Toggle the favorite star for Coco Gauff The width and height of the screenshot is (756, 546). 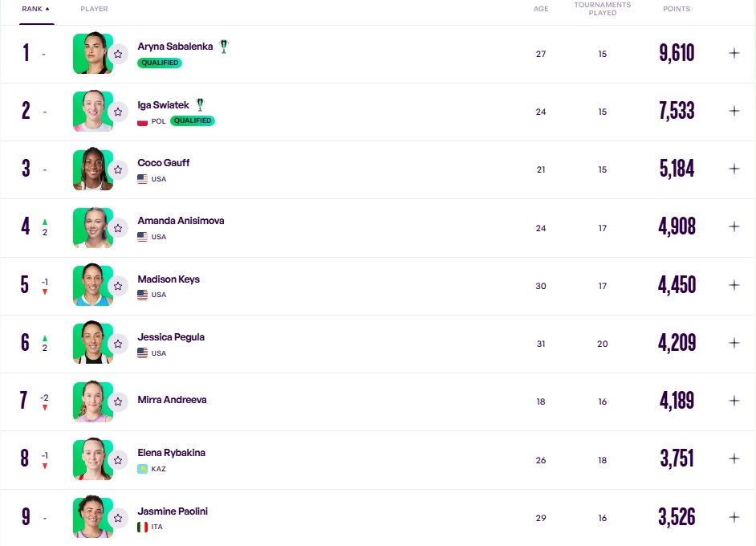coord(118,169)
